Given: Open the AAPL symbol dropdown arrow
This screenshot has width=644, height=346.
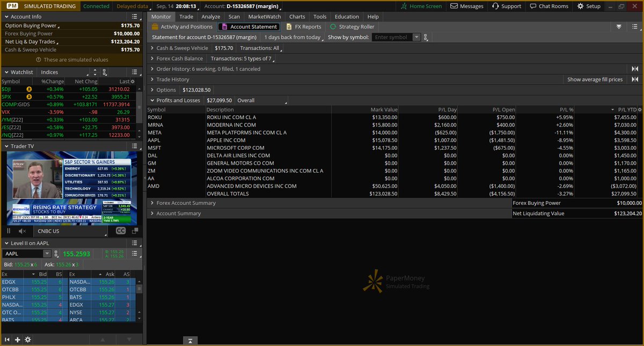Looking at the screenshot, I should click(x=47, y=254).
